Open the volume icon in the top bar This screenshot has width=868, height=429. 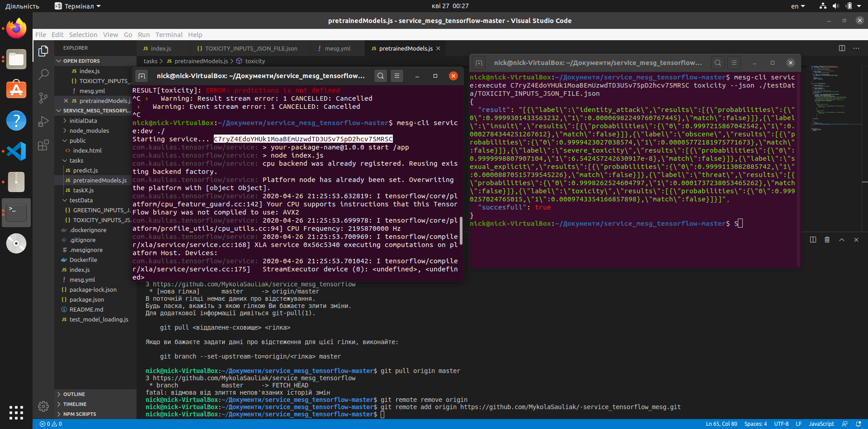[x=835, y=6]
